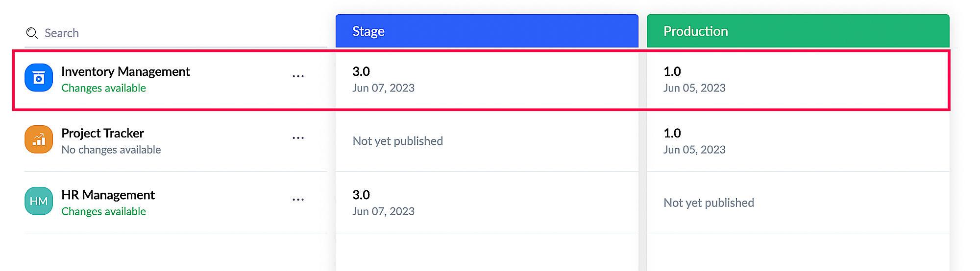Open the Inventory Management app name
Image resolution: width=980 pixels, height=271 pixels.
click(125, 71)
